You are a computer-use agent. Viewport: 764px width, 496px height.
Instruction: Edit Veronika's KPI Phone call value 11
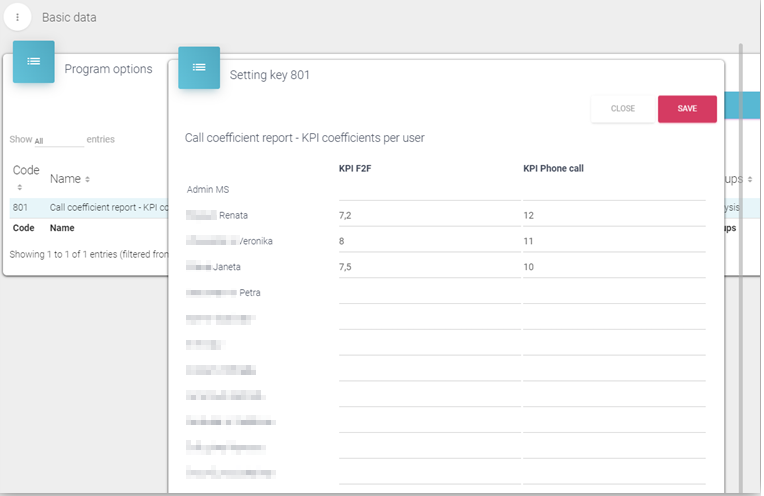pyautogui.click(x=613, y=241)
